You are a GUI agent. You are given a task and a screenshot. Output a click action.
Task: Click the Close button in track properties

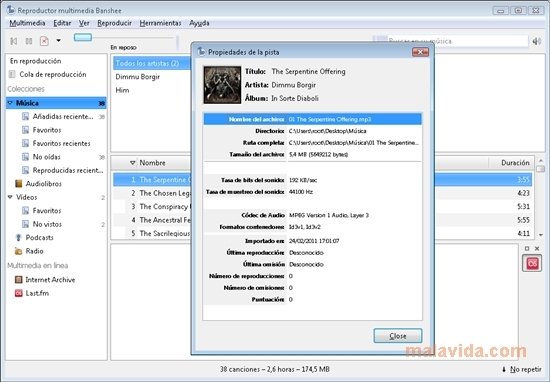point(398,336)
